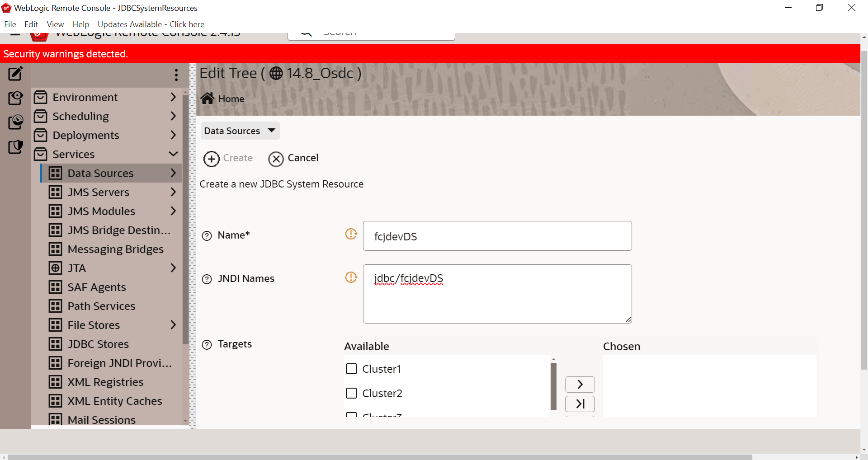Click restart-required icon beside Name field
The height and width of the screenshot is (460, 868).
(351, 234)
